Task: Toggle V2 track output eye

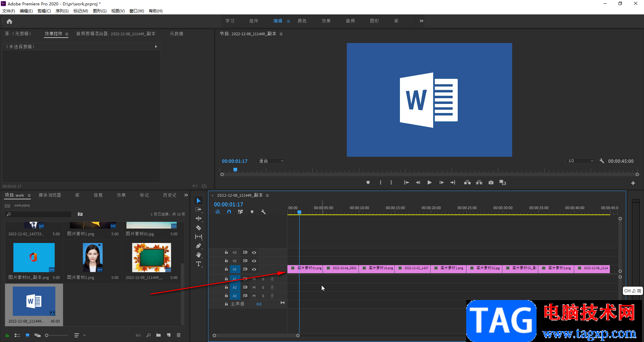Action: click(254, 261)
